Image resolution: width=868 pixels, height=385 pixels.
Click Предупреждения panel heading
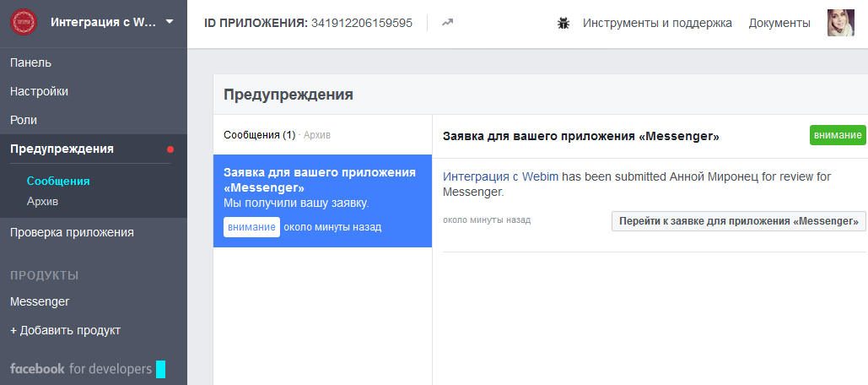pos(288,95)
